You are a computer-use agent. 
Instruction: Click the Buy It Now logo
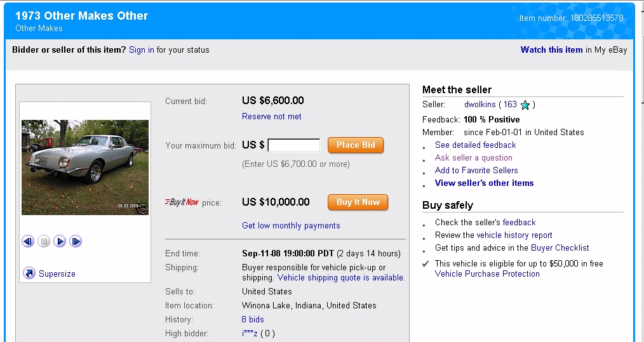(x=182, y=202)
